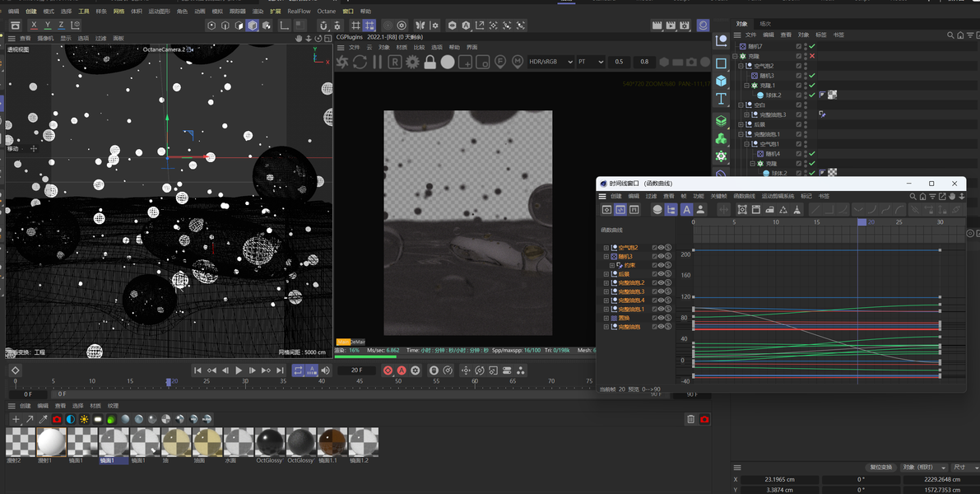Expand the 随机3 track in timeline
The height and width of the screenshot is (494, 980).
pos(606,256)
